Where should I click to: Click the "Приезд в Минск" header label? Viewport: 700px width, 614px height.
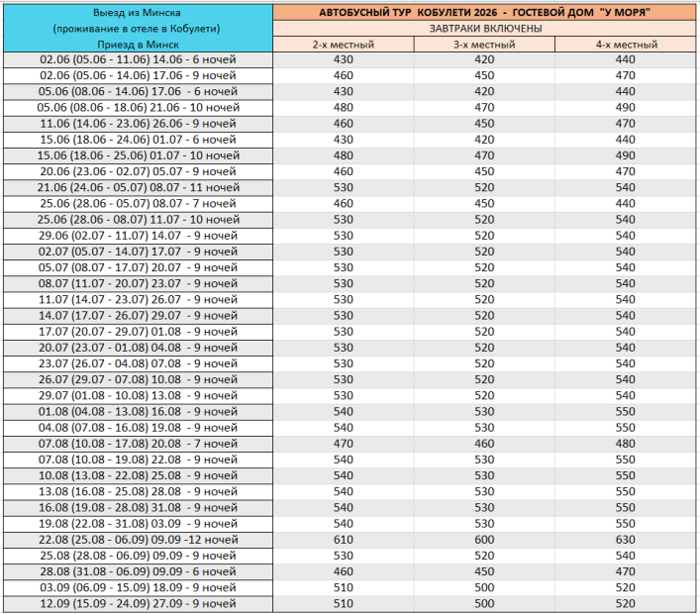pos(136,46)
